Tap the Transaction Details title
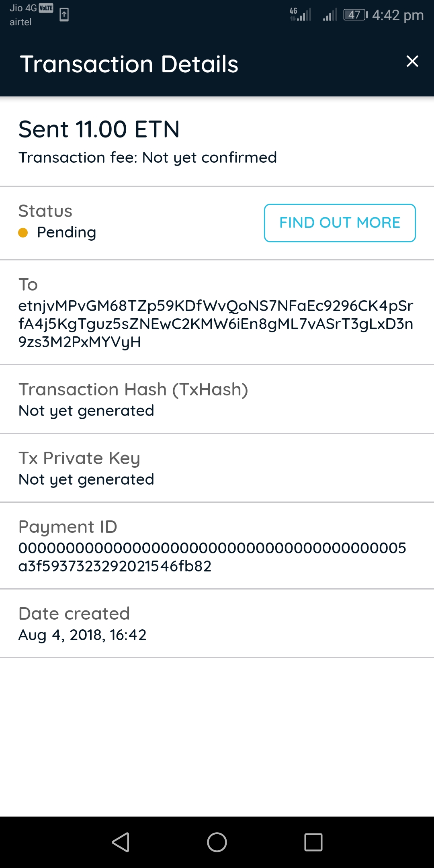The width and height of the screenshot is (434, 868). point(129,64)
